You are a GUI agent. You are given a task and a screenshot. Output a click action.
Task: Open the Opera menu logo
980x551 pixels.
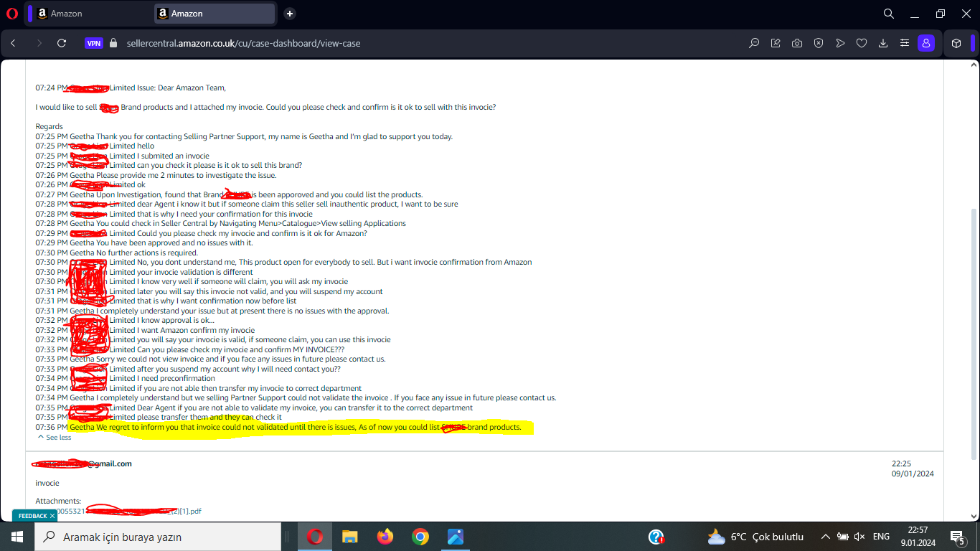click(11, 14)
